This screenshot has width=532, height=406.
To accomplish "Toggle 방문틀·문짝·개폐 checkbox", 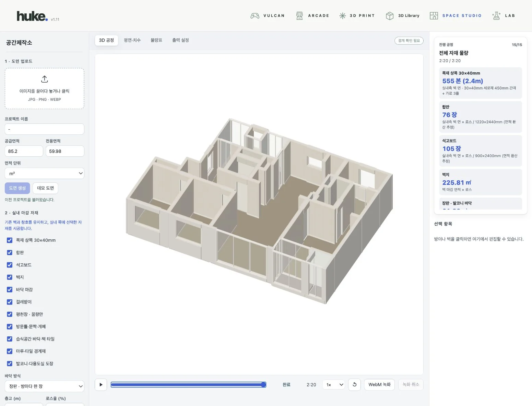I will coord(10,327).
